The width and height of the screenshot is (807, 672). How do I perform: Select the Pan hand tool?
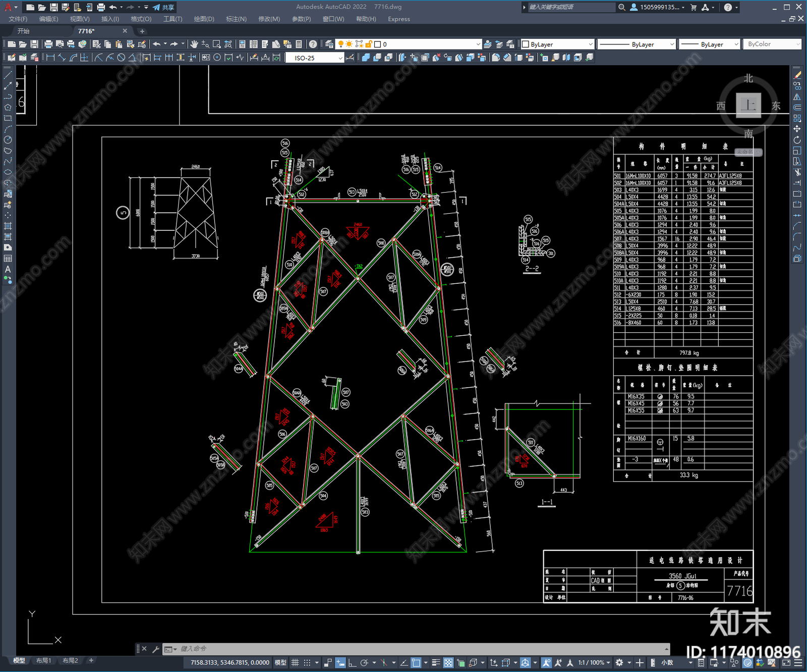194,44
